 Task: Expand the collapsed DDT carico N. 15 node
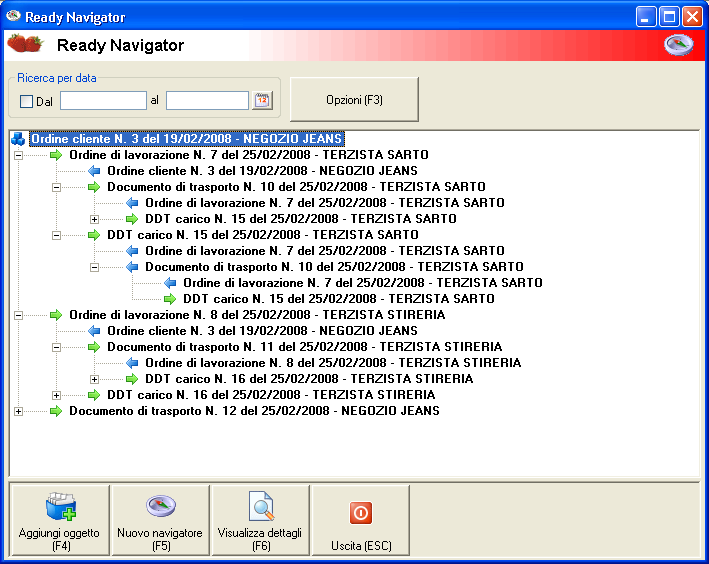[x=95, y=219]
